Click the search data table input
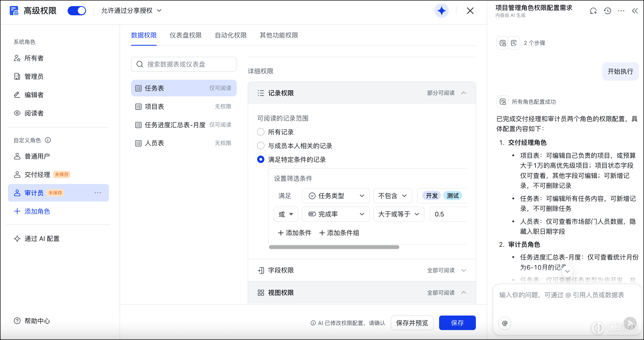Screen dimensions: 644x340 [184, 64]
